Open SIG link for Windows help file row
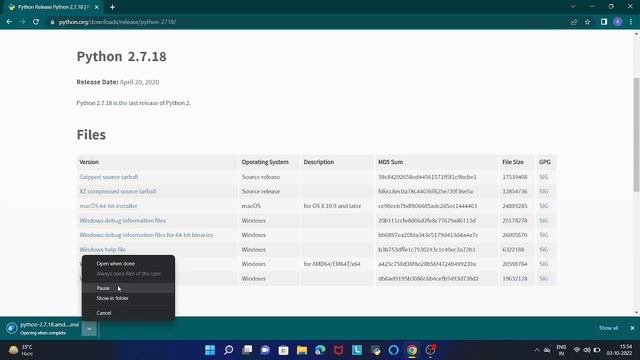This screenshot has width=640, height=360. [x=543, y=250]
